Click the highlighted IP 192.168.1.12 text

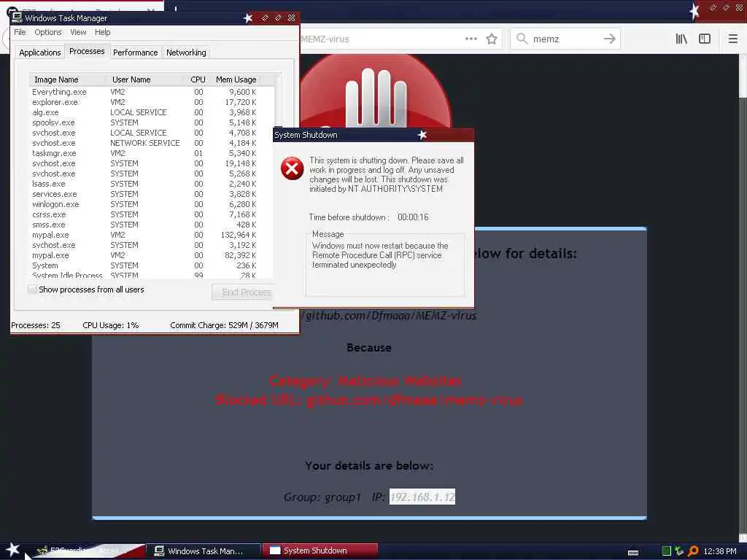[x=422, y=497]
